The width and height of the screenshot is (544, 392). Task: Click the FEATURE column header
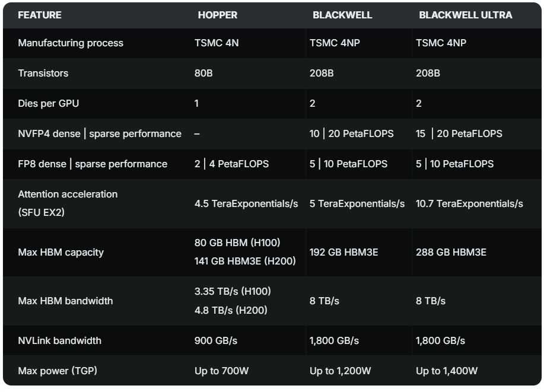40,15
